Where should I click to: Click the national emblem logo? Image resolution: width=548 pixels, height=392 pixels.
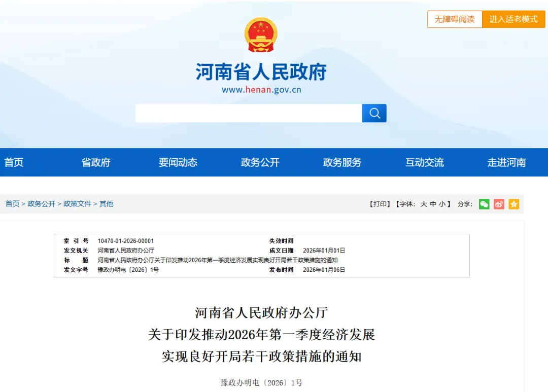point(261,34)
